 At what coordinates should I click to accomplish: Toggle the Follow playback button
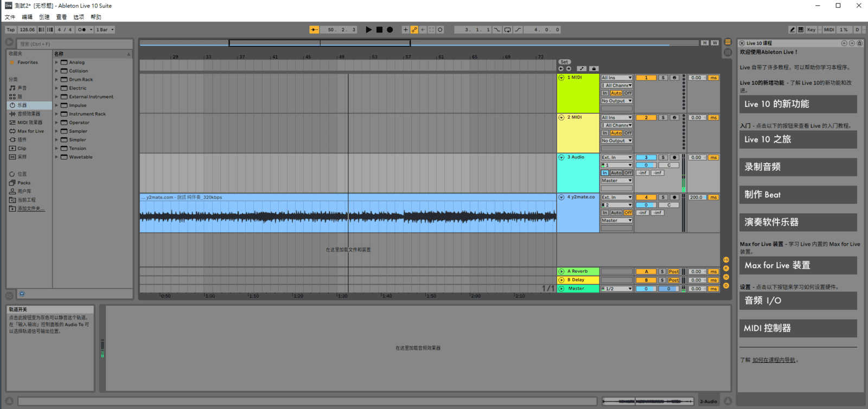pyautogui.click(x=314, y=30)
